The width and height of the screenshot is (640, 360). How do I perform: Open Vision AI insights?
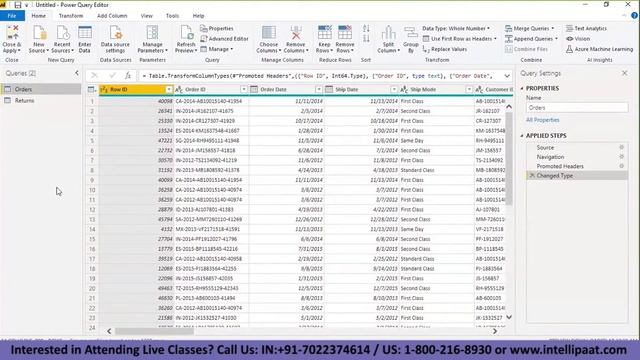coord(578,39)
